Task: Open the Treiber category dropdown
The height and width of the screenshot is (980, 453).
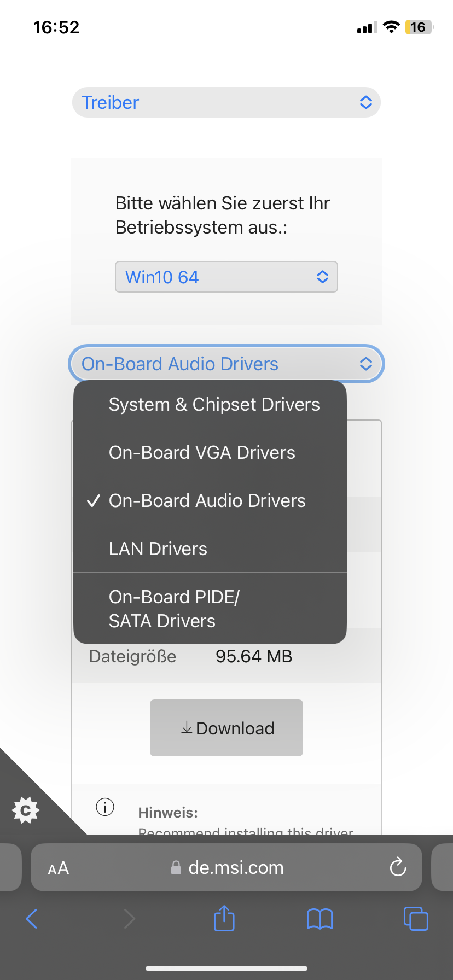Action: coord(226,102)
